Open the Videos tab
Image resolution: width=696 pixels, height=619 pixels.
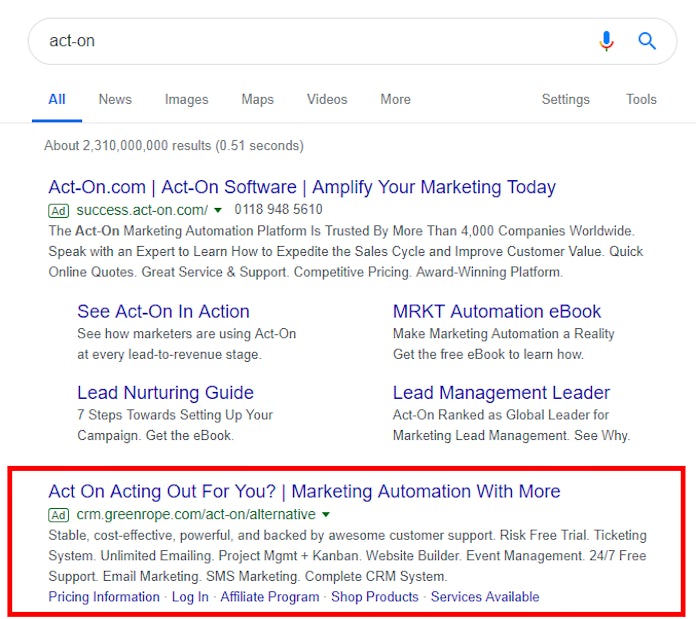pyautogui.click(x=327, y=99)
